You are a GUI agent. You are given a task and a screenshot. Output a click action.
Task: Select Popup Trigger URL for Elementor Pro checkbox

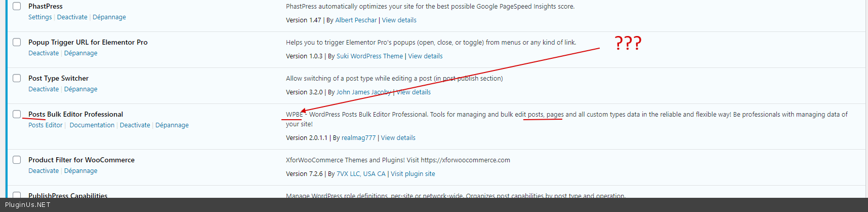point(17,42)
